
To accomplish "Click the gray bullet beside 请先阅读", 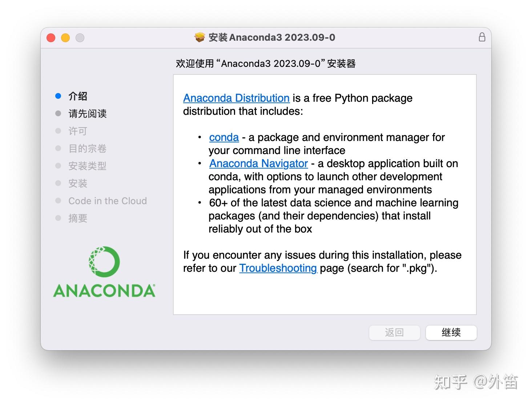I will click(x=58, y=113).
